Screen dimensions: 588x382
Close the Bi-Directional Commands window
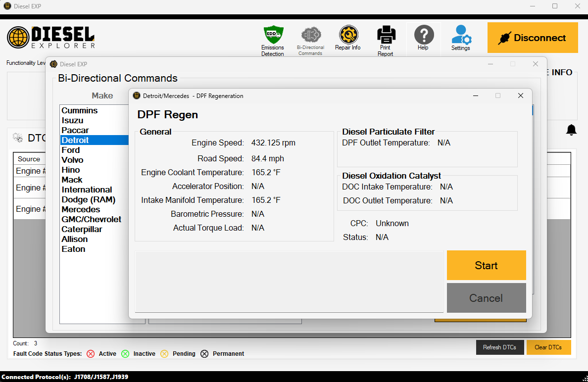point(536,64)
